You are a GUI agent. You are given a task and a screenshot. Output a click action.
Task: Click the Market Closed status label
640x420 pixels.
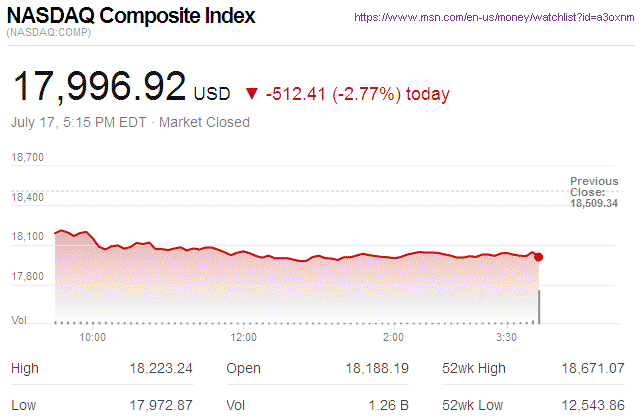tap(205, 122)
